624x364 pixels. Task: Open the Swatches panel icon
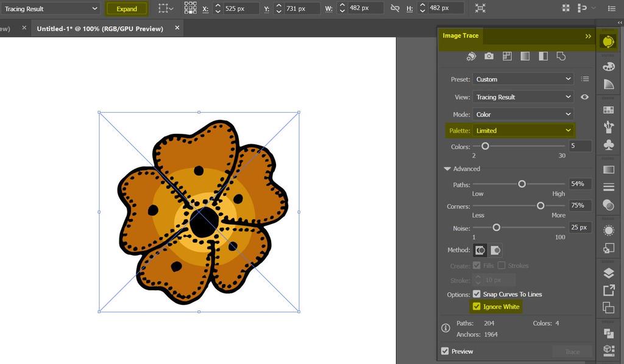click(609, 110)
